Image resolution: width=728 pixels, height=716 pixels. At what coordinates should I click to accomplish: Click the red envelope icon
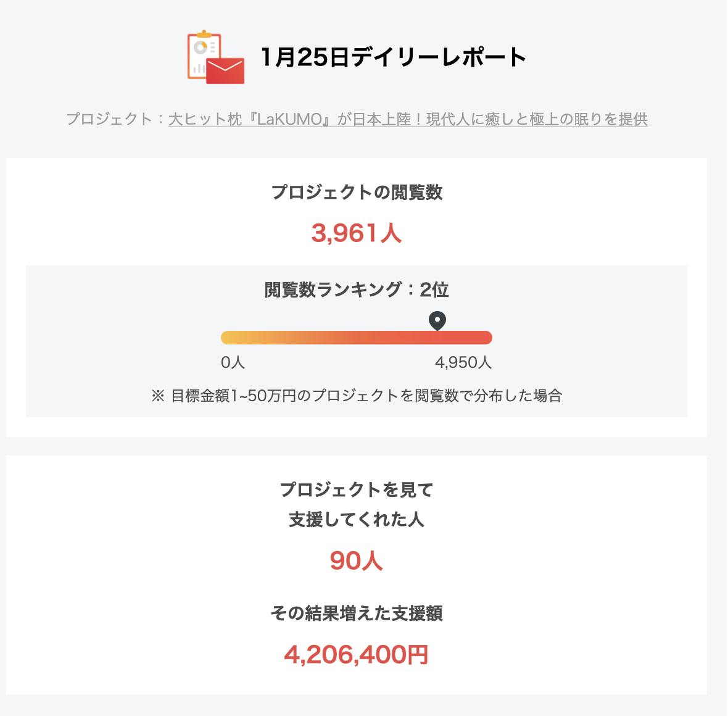pos(225,70)
